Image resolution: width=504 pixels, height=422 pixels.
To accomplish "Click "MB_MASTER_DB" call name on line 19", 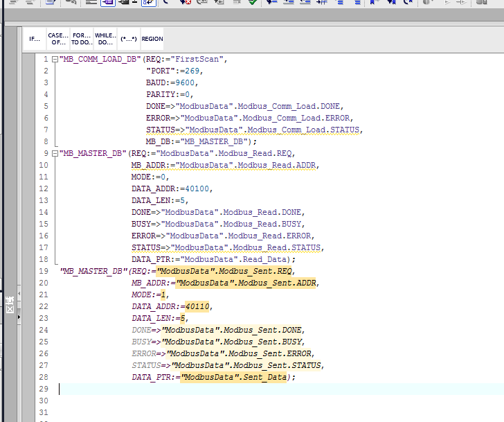I will coord(93,271).
